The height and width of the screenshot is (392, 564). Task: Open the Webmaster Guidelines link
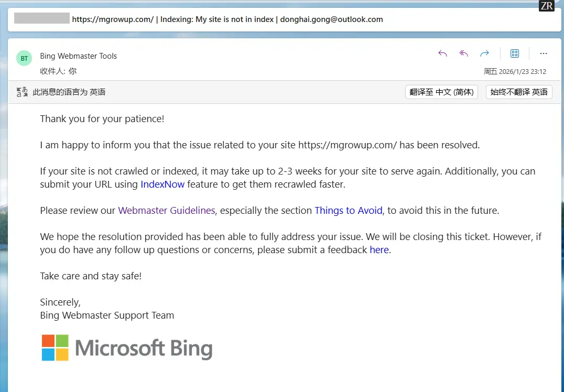pyautogui.click(x=167, y=211)
